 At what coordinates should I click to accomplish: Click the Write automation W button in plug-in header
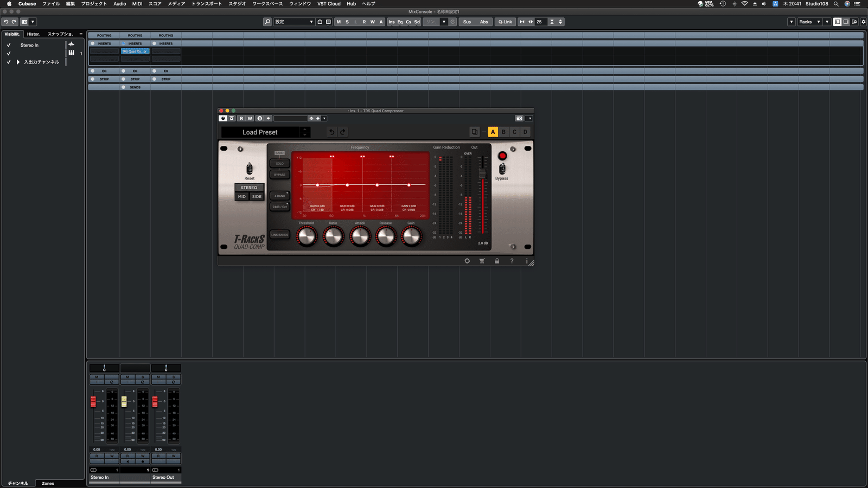pos(250,118)
